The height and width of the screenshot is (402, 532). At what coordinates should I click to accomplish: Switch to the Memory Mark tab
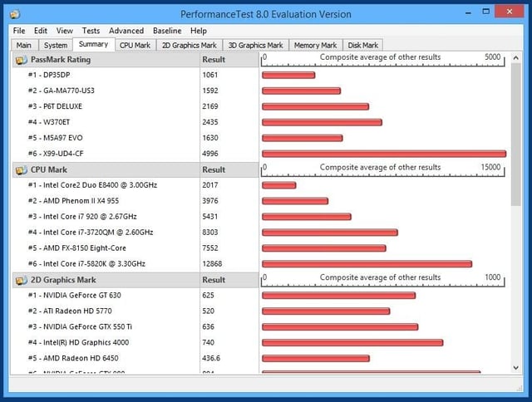click(315, 46)
